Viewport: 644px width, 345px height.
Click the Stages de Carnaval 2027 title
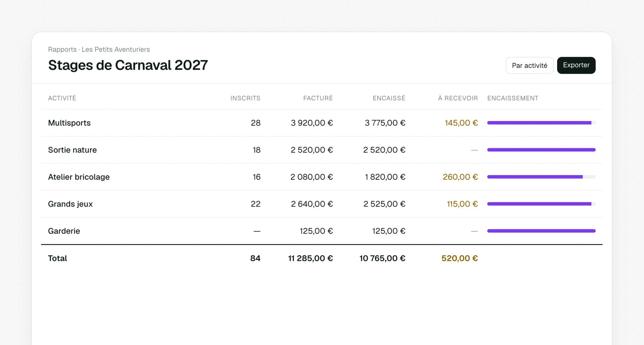[128, 65]
